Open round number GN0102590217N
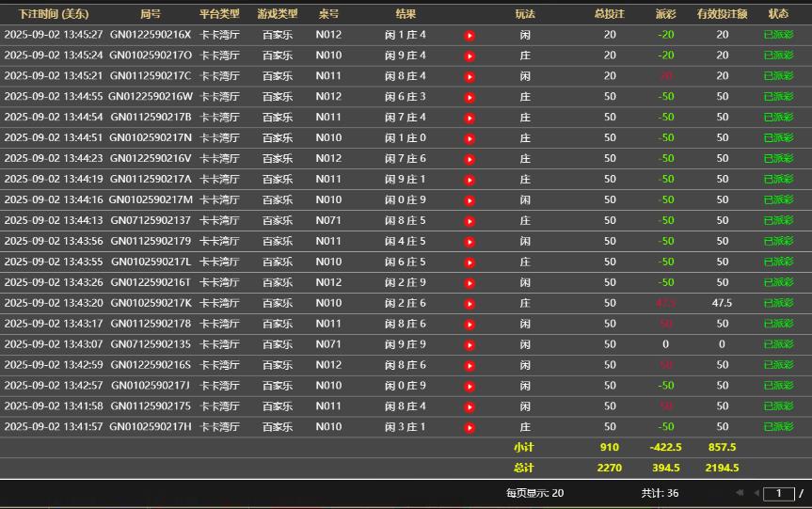Viewport: 812px width, 509px height. pos(151,138)
